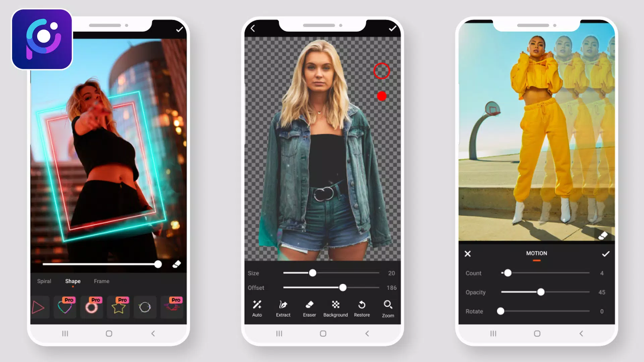This screenshot has height=362, width=644.
Task: Select the Auto extraction tool
Action: pos(257,308)
